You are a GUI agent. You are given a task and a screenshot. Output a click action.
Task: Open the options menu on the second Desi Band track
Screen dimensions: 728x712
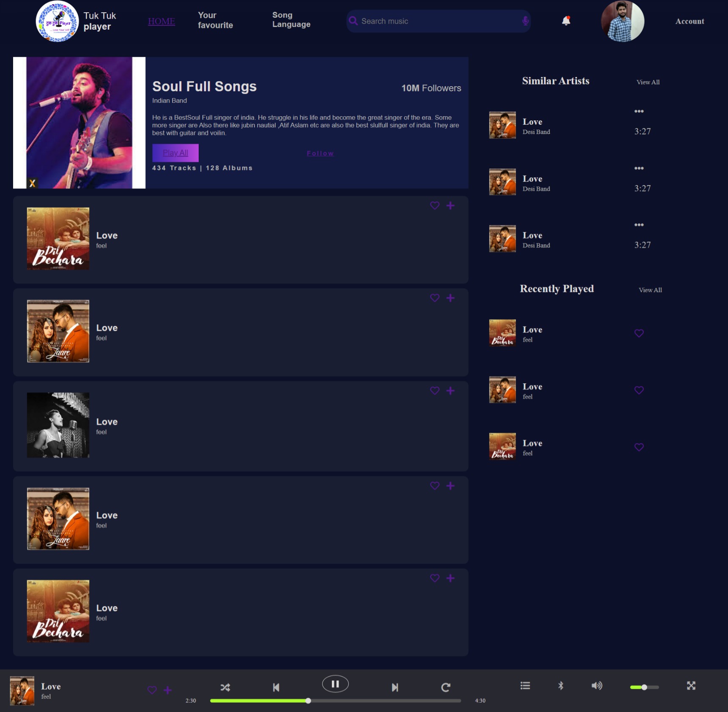pos(639,168)
